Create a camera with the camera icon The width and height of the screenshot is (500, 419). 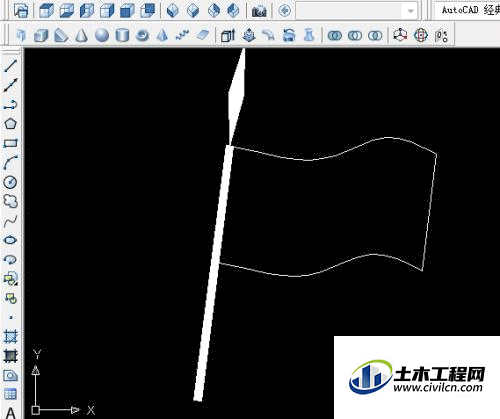click(x=259, y=11)
